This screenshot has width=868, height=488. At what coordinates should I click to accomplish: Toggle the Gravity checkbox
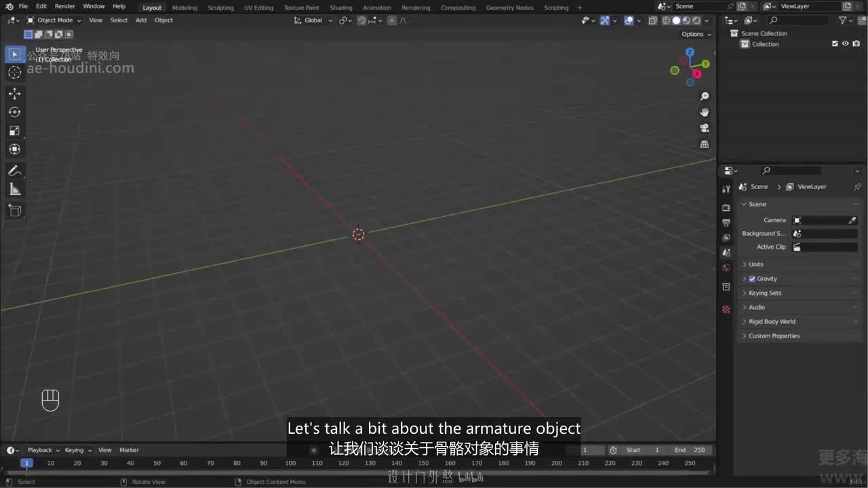click(752, 279)
